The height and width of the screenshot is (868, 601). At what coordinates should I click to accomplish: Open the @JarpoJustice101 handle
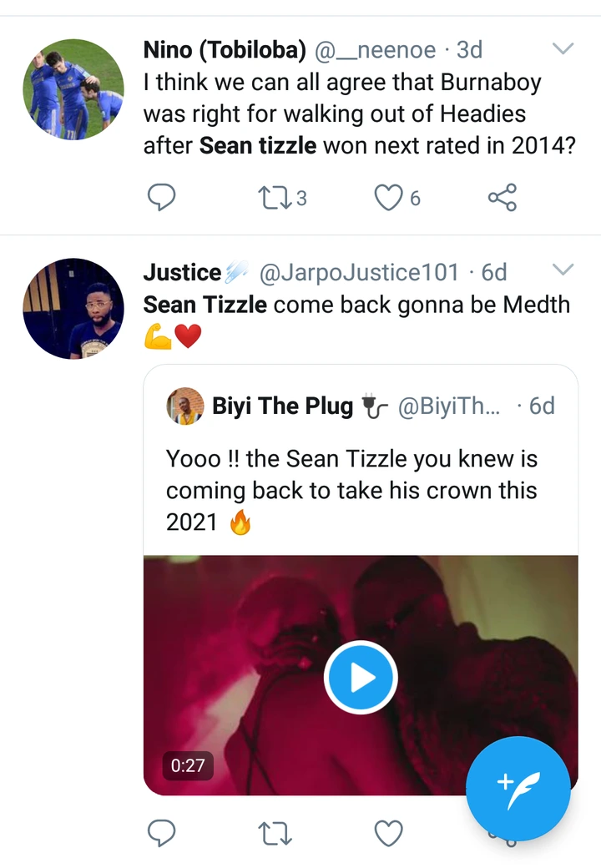pos(359,272)
